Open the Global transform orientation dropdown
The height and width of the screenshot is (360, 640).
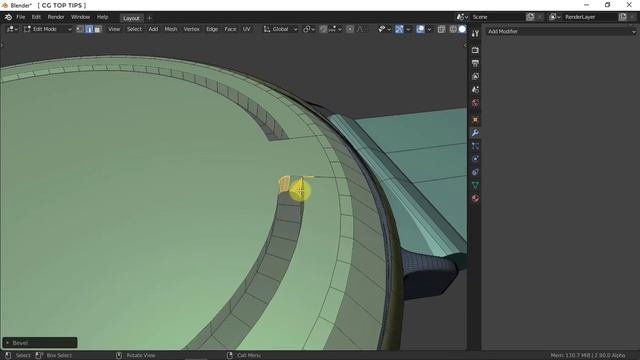(x=280, y=29)
